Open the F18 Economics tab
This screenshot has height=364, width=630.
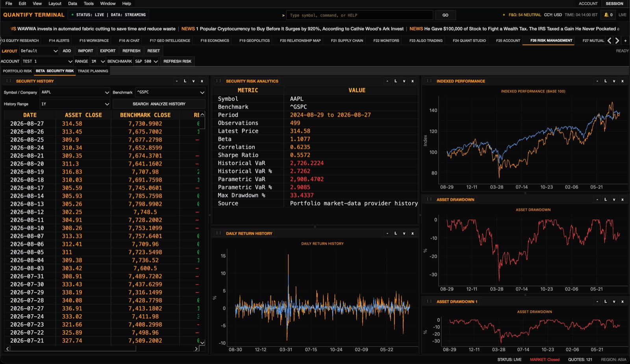(x=215, y=41)
